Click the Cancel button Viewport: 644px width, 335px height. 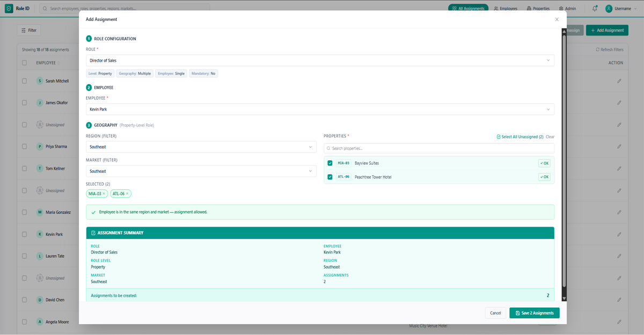(495, 313)
